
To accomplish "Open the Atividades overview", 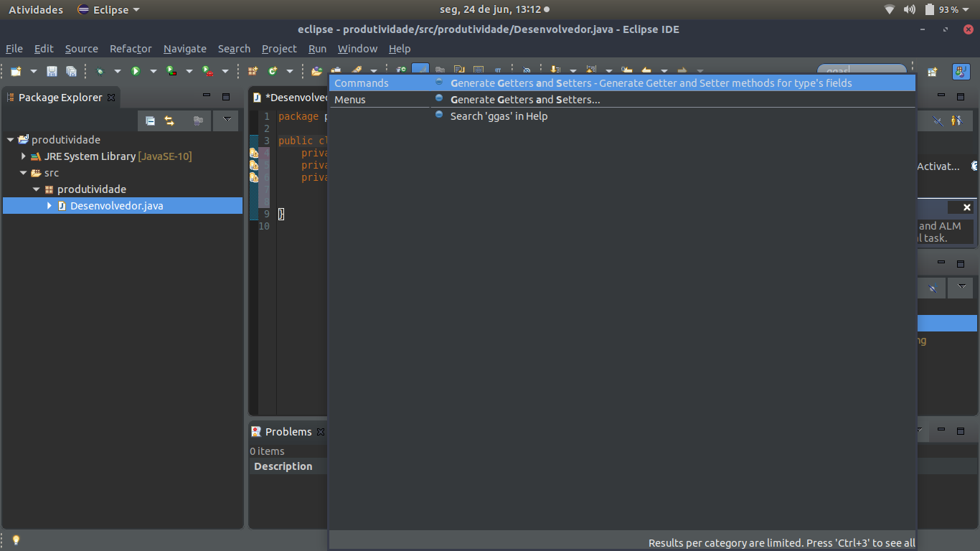I will point(36,9).
